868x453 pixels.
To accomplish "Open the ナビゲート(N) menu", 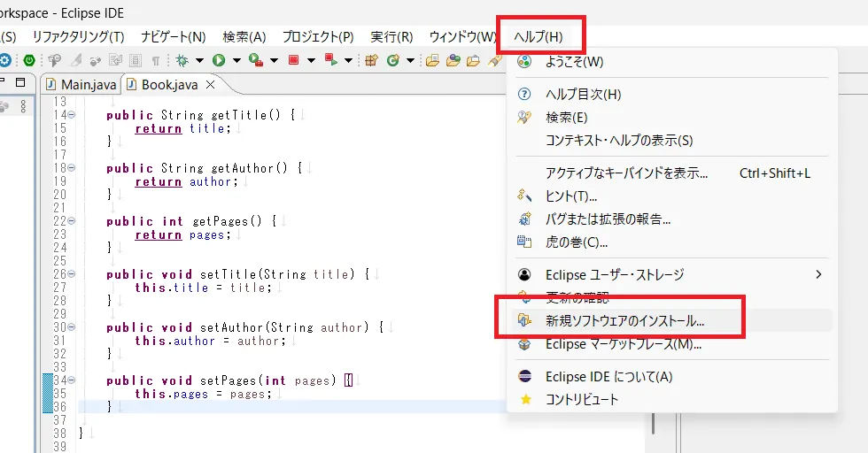I will tap(174, 37).
